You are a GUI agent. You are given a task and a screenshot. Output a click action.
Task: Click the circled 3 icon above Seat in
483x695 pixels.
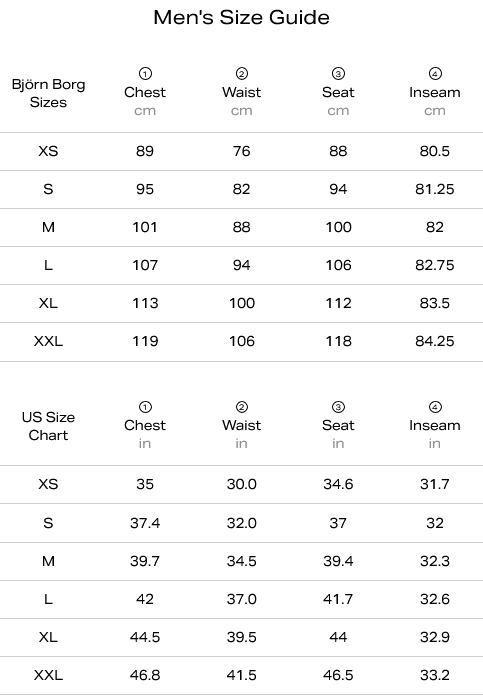point(338,407)
